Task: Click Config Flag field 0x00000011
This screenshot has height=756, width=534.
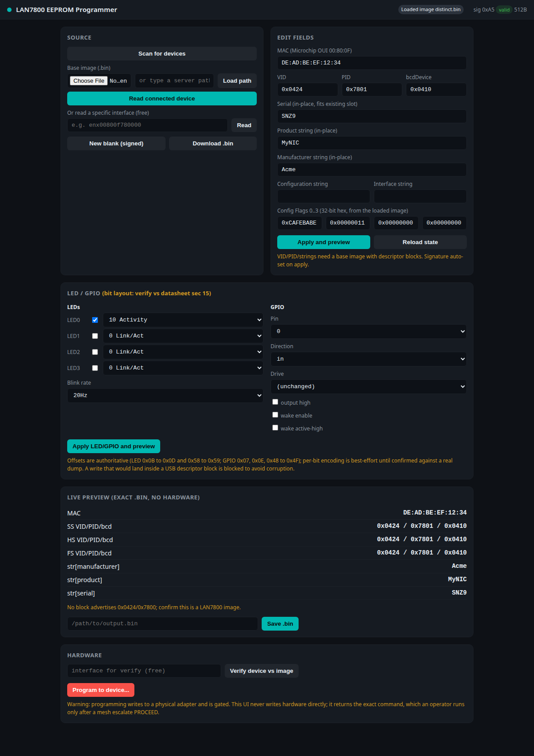Action: point(348,223)
